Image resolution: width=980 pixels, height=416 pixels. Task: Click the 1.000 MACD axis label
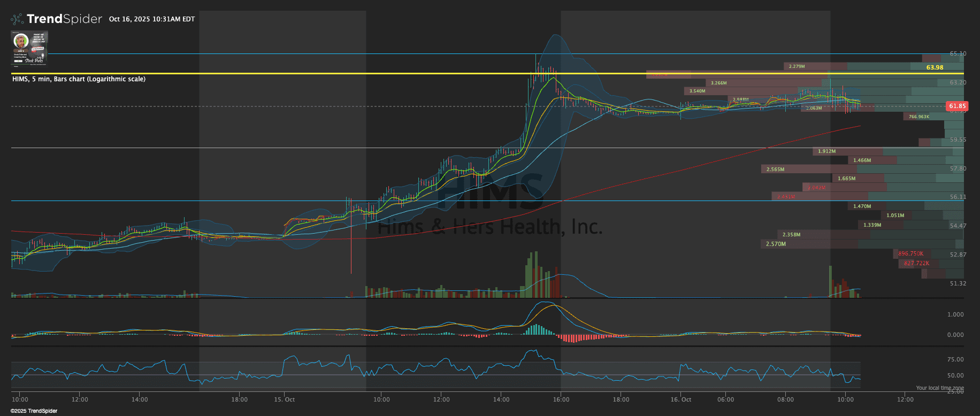[x=955, y=314]
